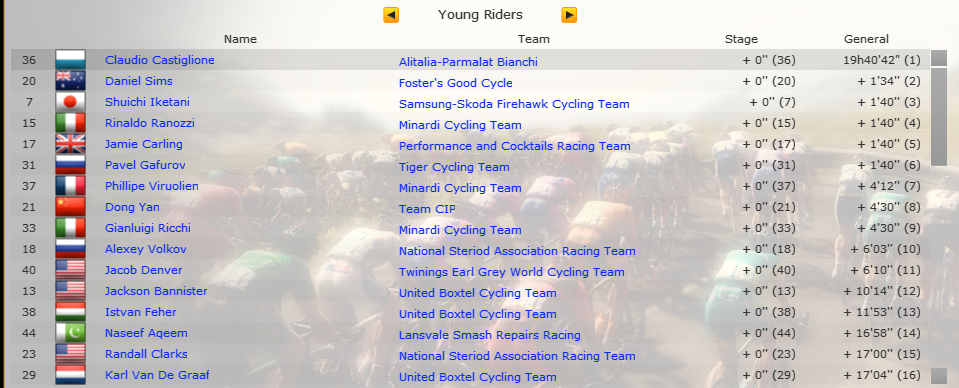Open the Twinings Earl Grey World Cycling Team link
This screenshot has height=388, width=959.
pos(511,272)
